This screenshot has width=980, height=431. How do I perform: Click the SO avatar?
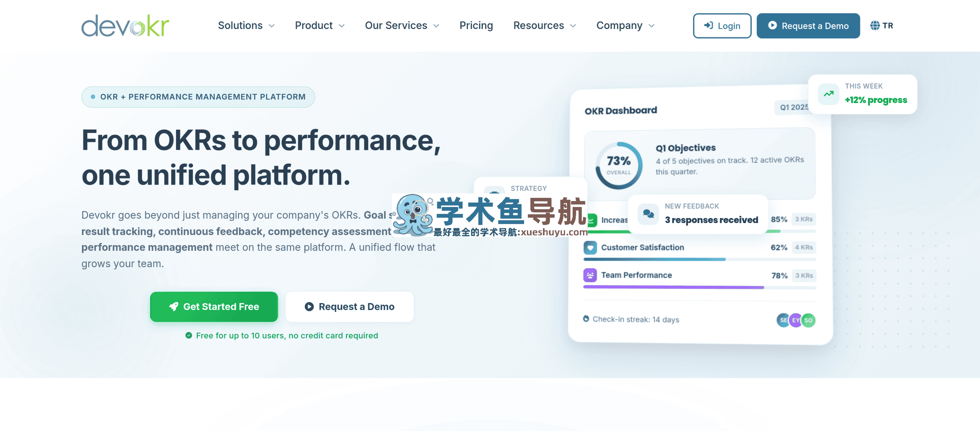point(809,320)
